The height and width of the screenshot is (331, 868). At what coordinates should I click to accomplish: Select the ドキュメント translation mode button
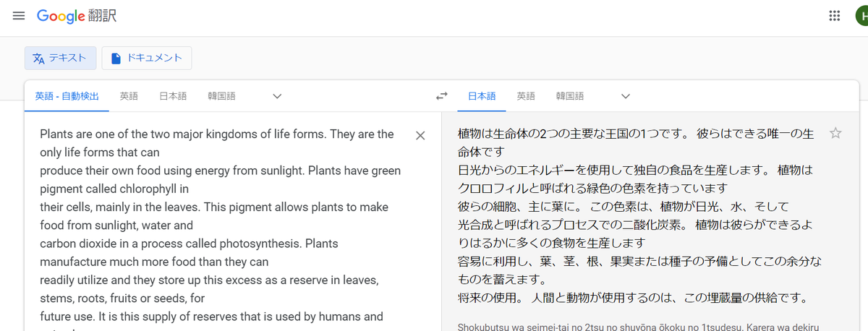(147, 59)
